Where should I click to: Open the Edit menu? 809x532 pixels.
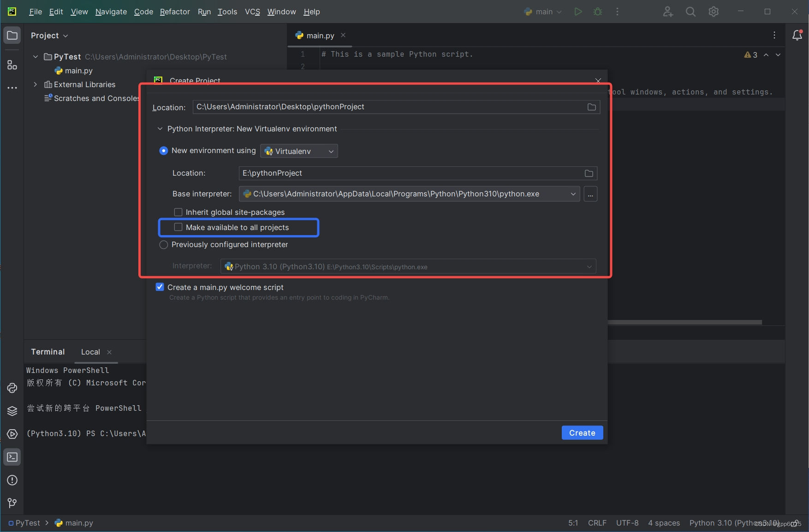point(56,12)
